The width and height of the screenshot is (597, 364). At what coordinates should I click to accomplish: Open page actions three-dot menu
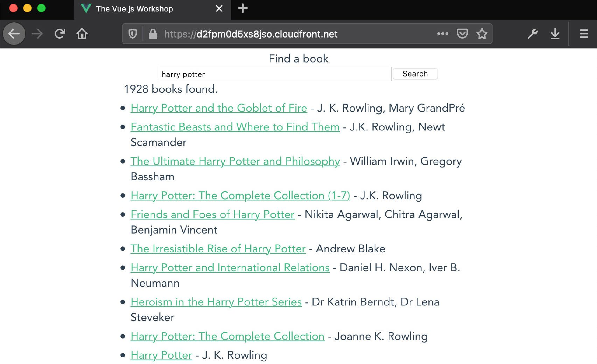[x=443, y=34]
